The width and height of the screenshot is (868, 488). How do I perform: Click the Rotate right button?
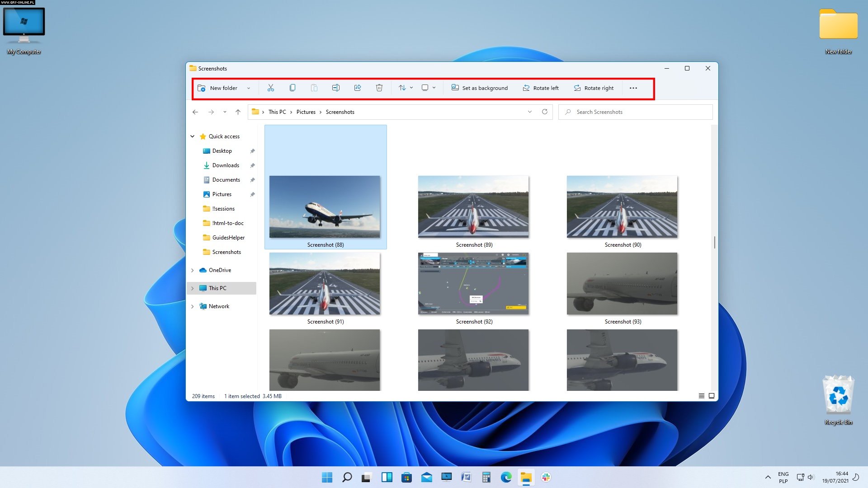pyautogui.click(x=594, y=88)
